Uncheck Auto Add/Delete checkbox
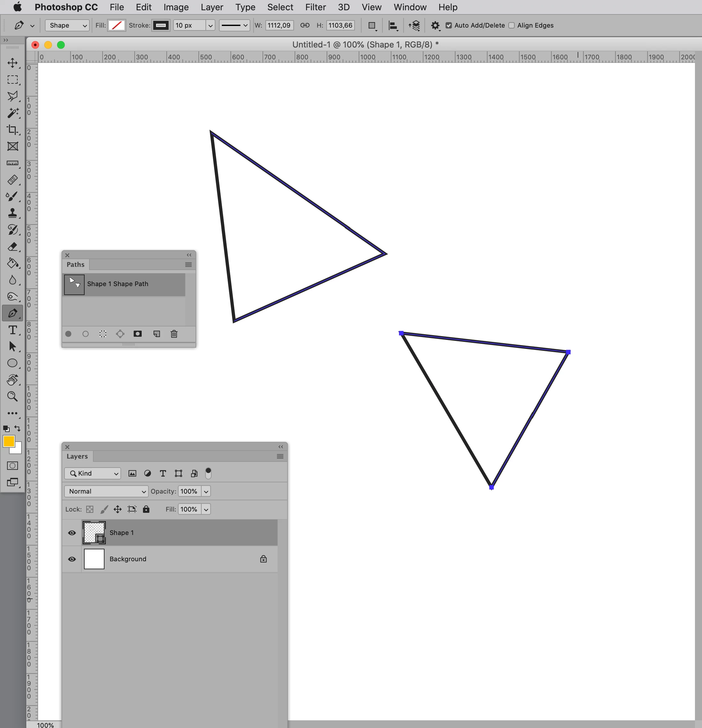Viewport: 702px width, 728px height. coord(449,25)
